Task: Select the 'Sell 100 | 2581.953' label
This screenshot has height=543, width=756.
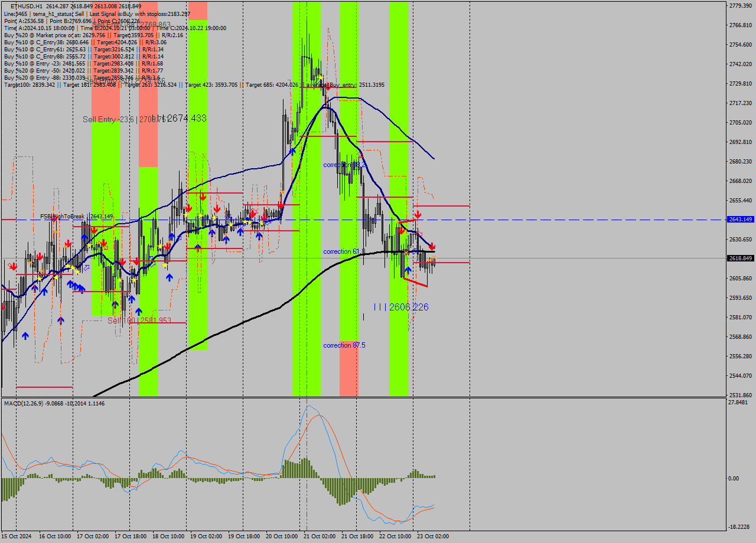Action: 139,320
